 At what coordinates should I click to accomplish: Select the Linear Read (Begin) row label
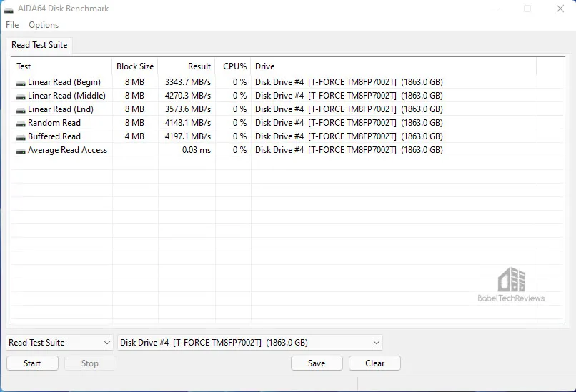[64, 82]
